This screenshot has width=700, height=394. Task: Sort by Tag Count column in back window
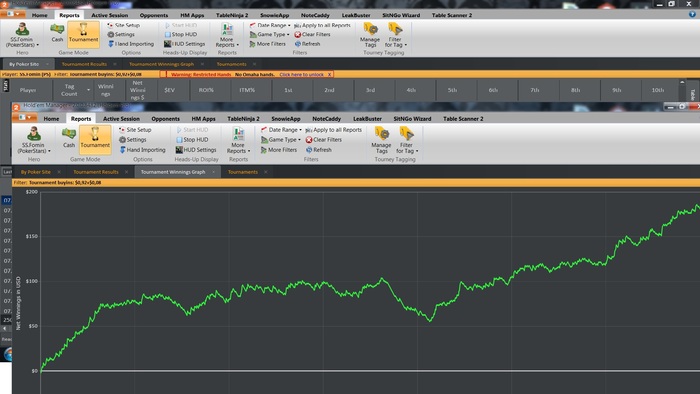69,90
